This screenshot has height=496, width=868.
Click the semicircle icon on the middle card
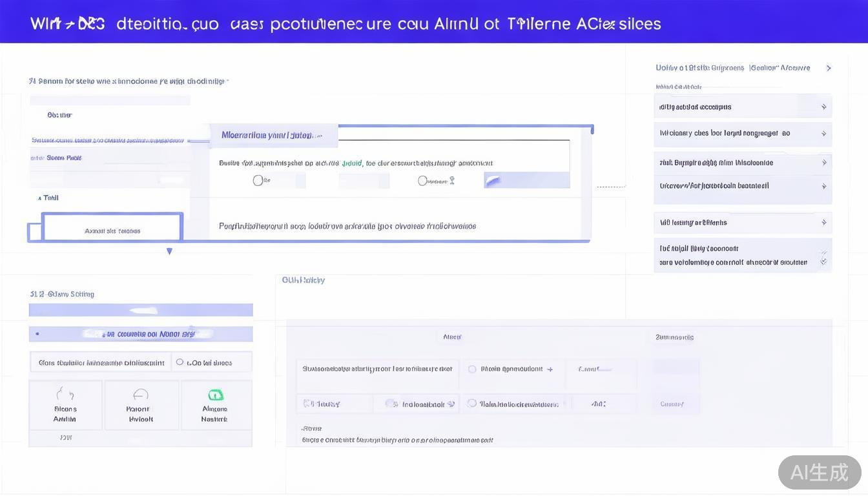click(x=141, y=395)
